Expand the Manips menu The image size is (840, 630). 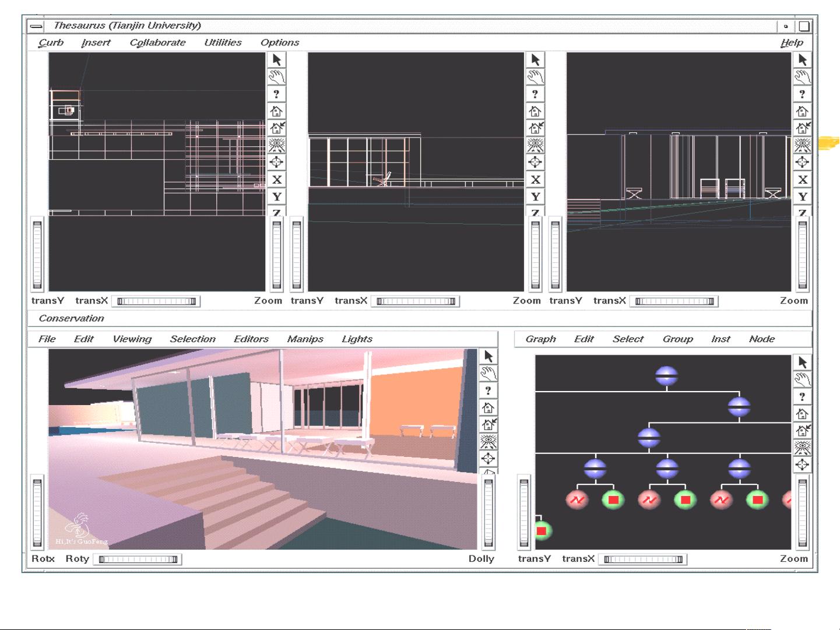click(305, 339)
